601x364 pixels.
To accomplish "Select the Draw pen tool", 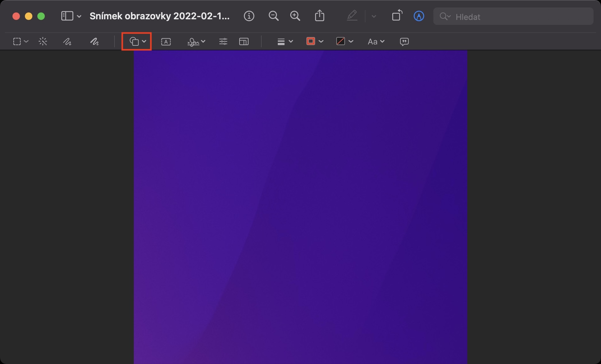I will [94, 41].
